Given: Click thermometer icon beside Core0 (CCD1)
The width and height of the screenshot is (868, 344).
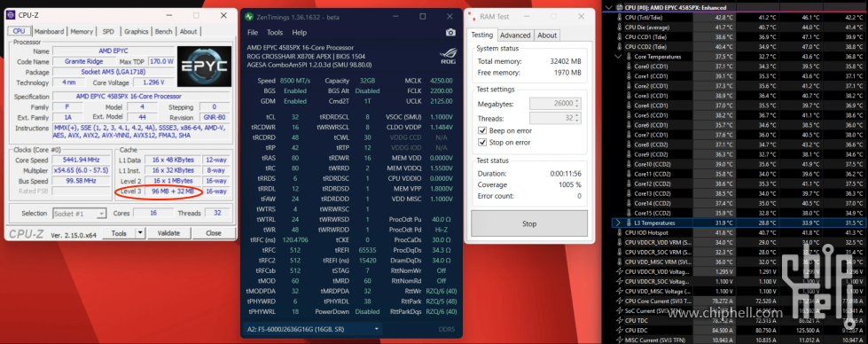Looking at the screenshot, I should (629, 66).
